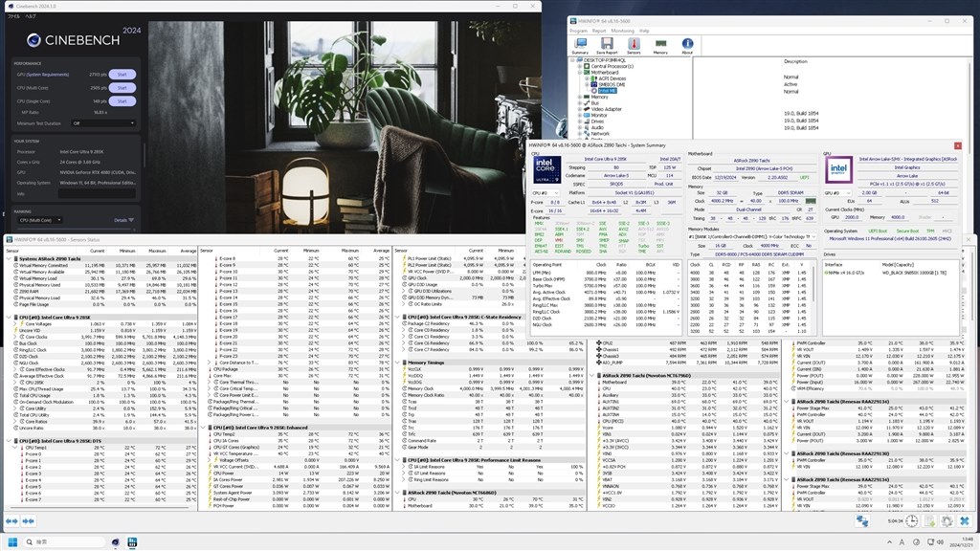Open the Summary toolbar icon in HWiNFO
The height and width of the screenshot is (551, 980).
(x=580, y=46)
